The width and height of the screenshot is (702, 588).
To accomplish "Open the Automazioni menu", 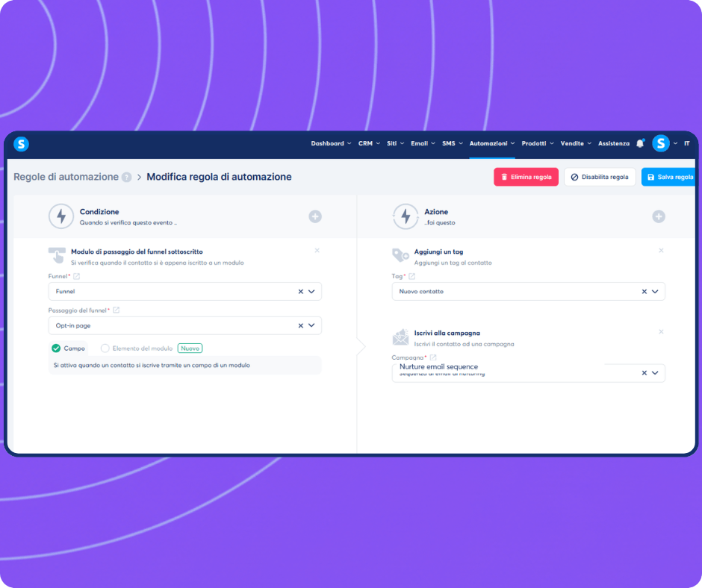I will point(492,144).
